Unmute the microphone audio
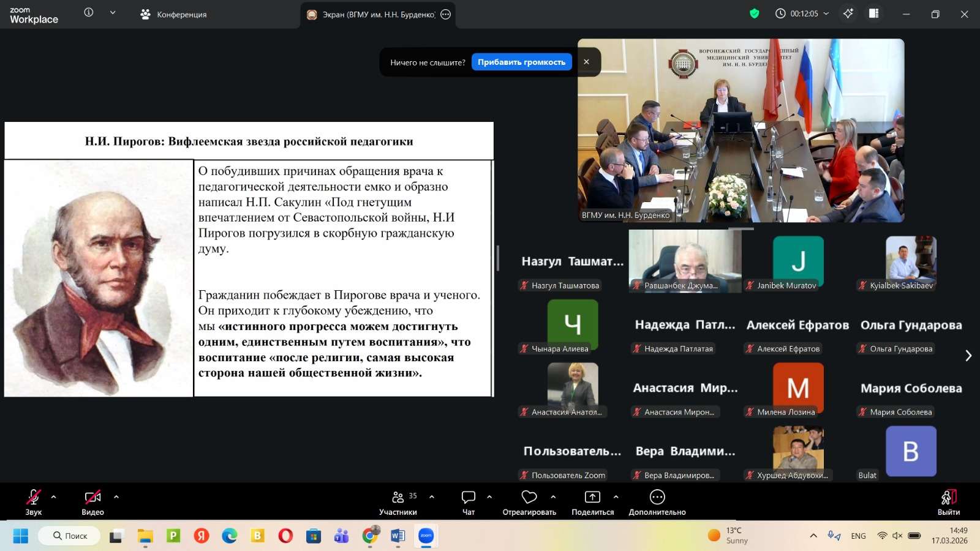 [x=34, y=502]
